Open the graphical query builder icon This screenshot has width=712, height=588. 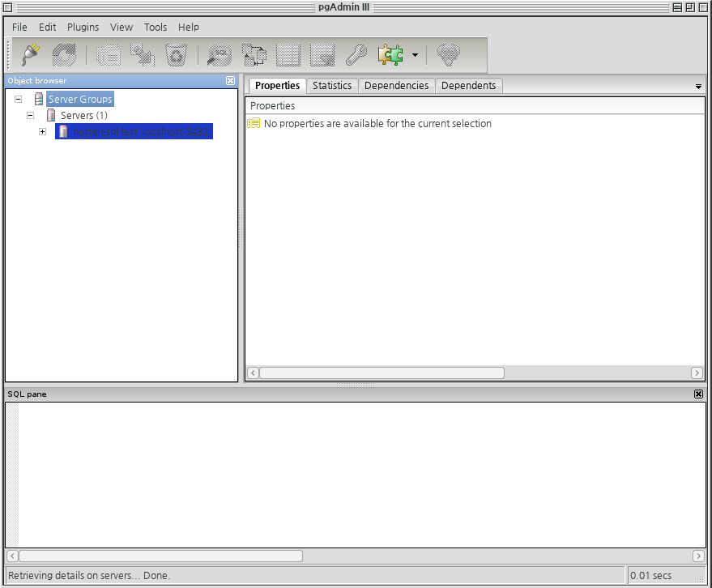click(x=254, y=55)
